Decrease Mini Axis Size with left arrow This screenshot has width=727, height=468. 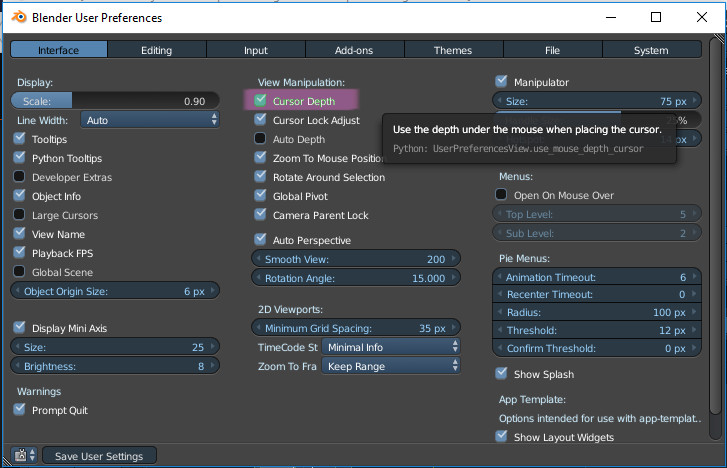point(17,346)
